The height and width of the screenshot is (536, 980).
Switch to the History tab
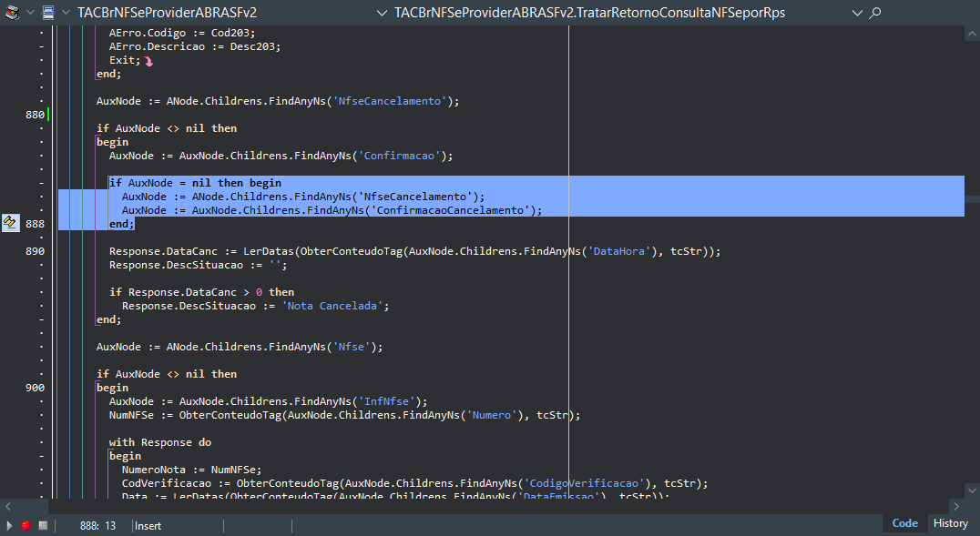(950, 523)
